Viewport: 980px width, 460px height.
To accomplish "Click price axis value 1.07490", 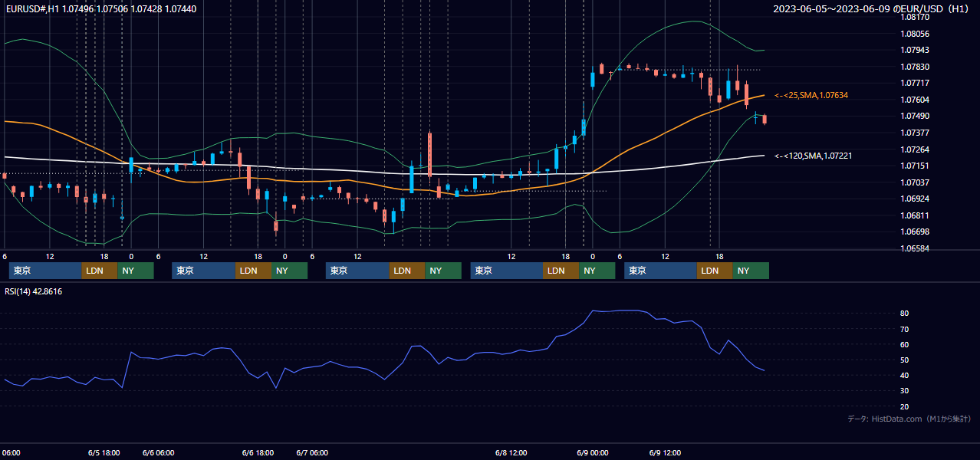I will [916, 116].
